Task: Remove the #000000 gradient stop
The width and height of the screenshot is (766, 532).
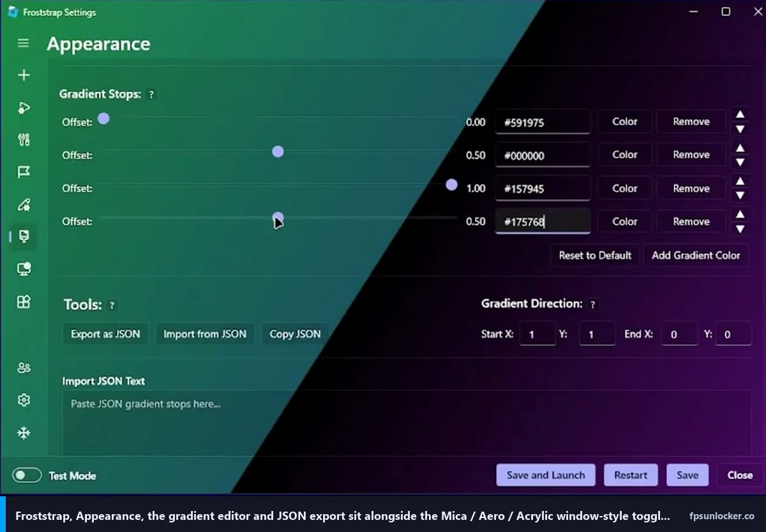Action: point(691,155)
